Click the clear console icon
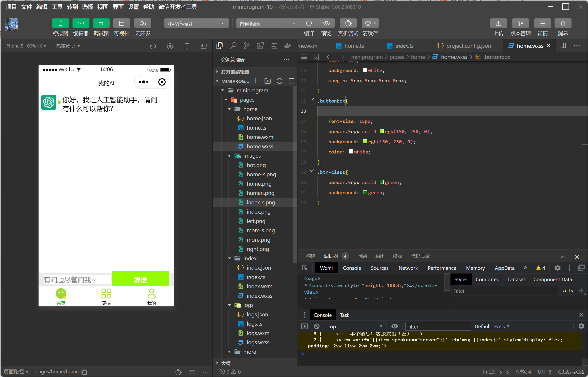The height and width of the screenshot is (377, 588). coord(316,326)
